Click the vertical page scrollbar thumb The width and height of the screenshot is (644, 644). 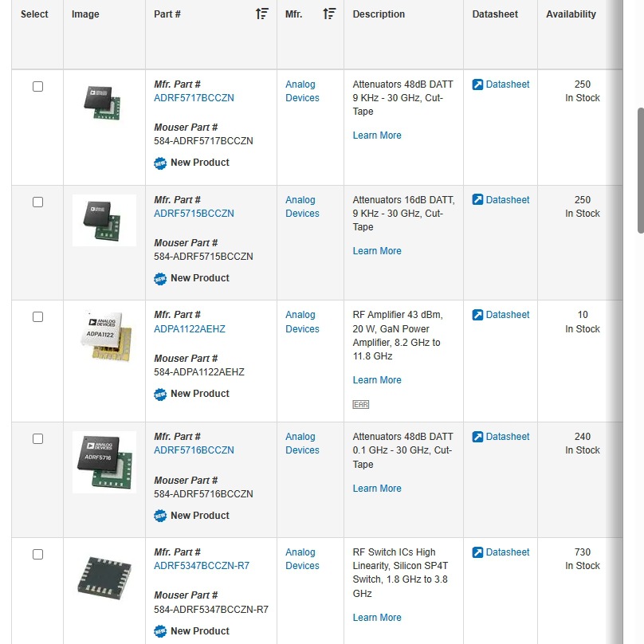coord(640,171)
